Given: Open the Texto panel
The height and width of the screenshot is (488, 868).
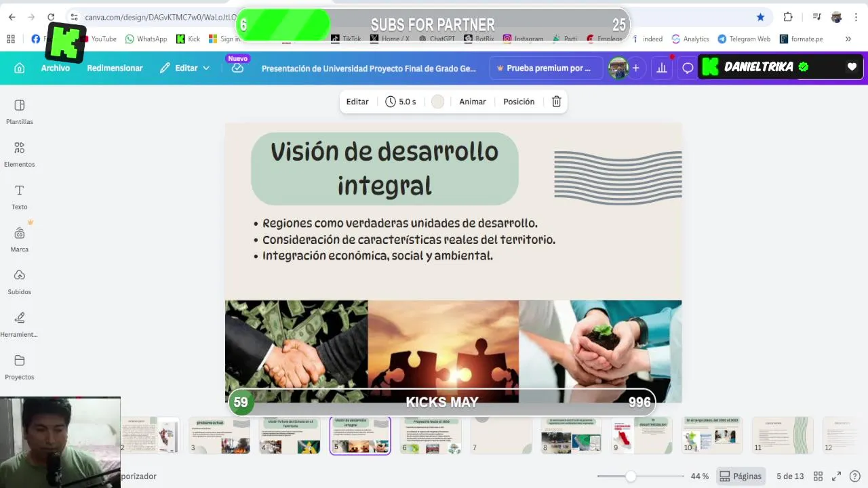Looking at the screenshot, I should click(x=19, y=197).
